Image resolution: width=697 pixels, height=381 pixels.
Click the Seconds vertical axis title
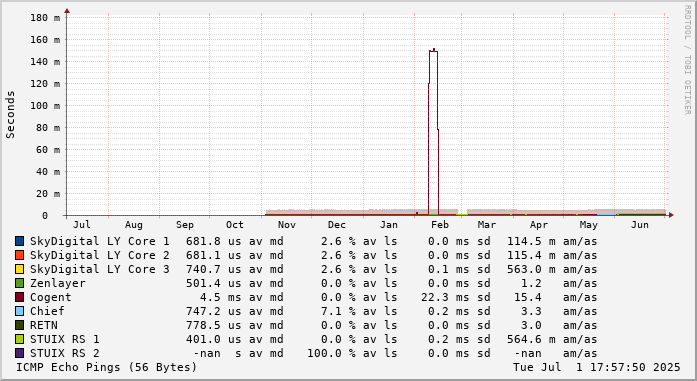[10, 115]
